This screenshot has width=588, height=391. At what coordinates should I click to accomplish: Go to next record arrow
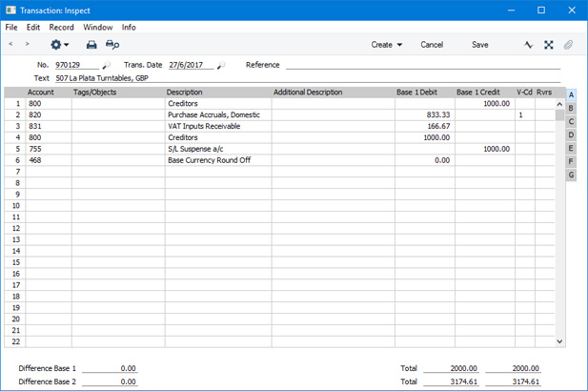click(27, 44)
